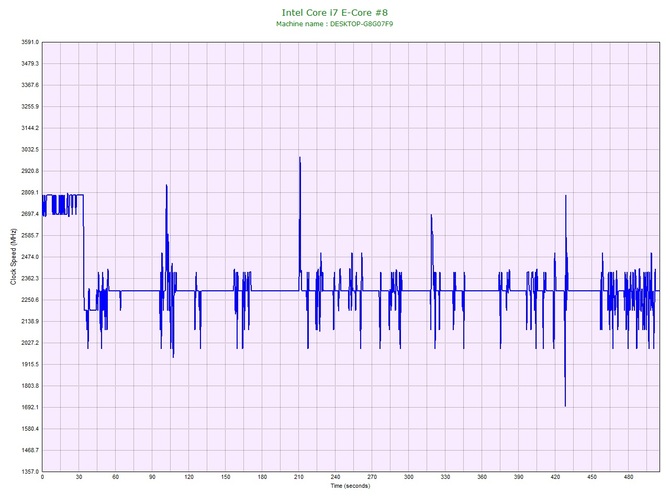Click the 3255.9 y-axis value
The height and width of the screenshot is (503, 670).
pos(30,106)
